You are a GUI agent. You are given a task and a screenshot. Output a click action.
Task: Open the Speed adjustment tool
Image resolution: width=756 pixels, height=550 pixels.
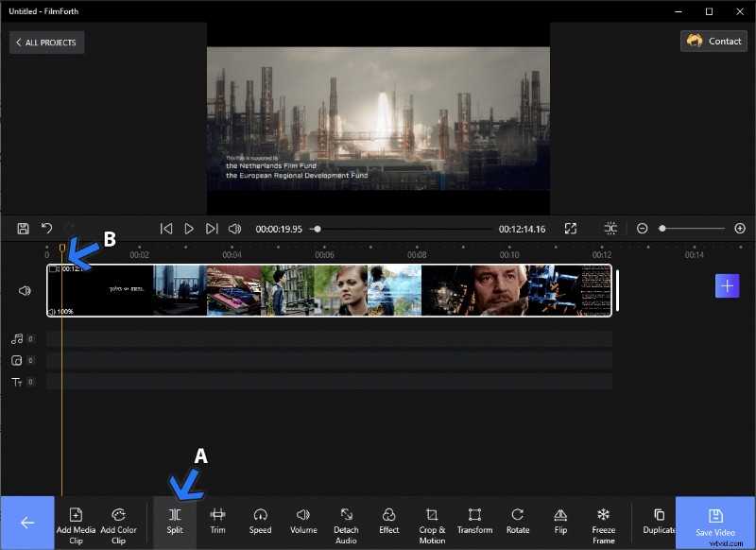pyautogui.click(x=260, y=521)
